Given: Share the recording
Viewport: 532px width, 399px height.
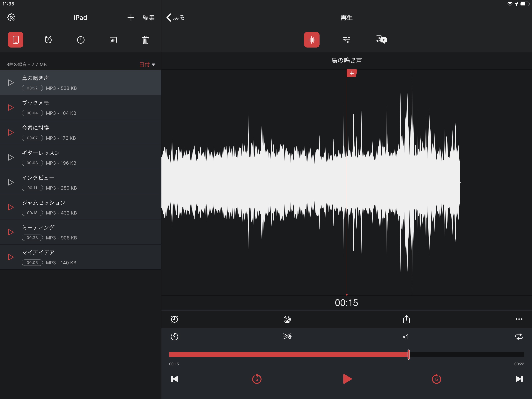Looking at the screenshot, I should tap(406, 319).
